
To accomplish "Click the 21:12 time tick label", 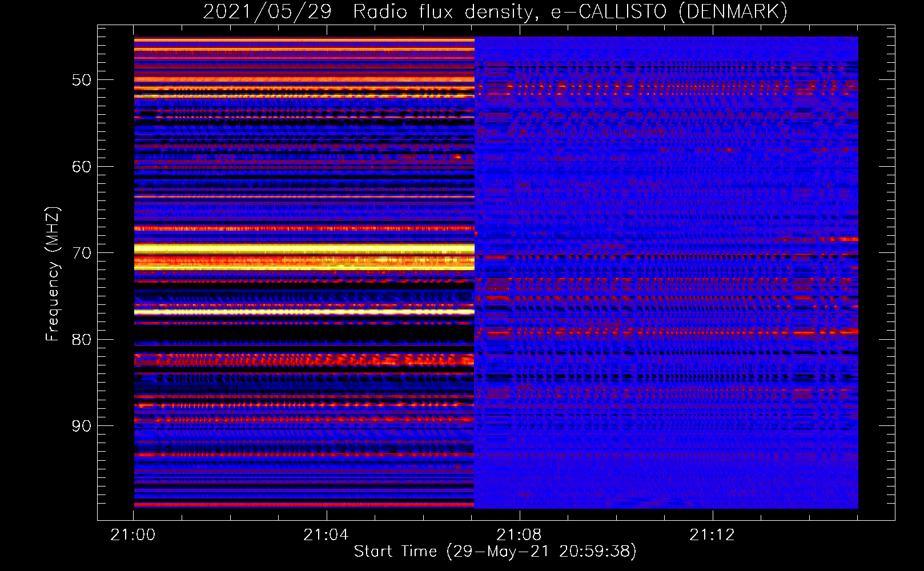I will (x=712, y=534).
